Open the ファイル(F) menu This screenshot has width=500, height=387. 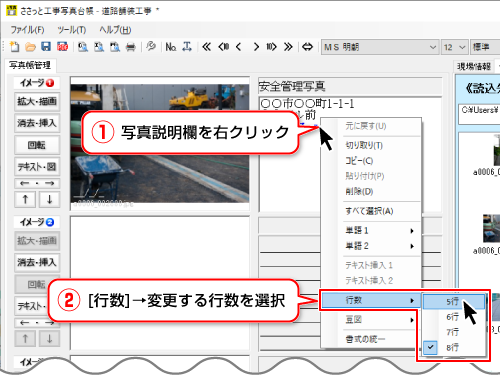(x=27, y=30)
